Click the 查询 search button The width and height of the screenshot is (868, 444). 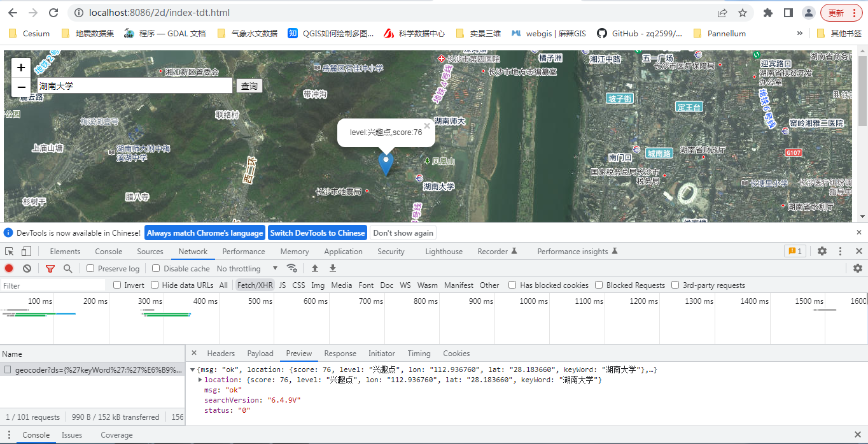pos(249,86)
